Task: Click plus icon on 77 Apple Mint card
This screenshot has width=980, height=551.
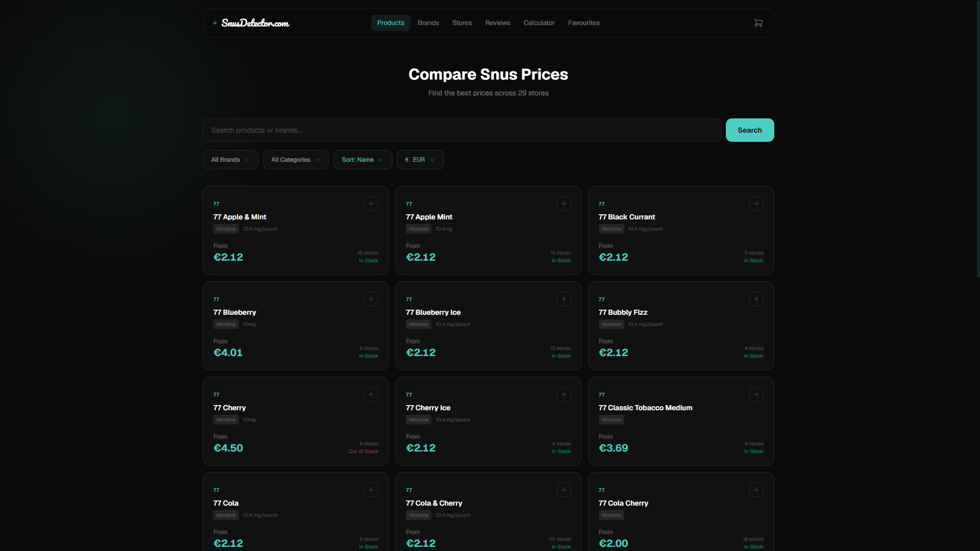Action: [x=563, y=204]
